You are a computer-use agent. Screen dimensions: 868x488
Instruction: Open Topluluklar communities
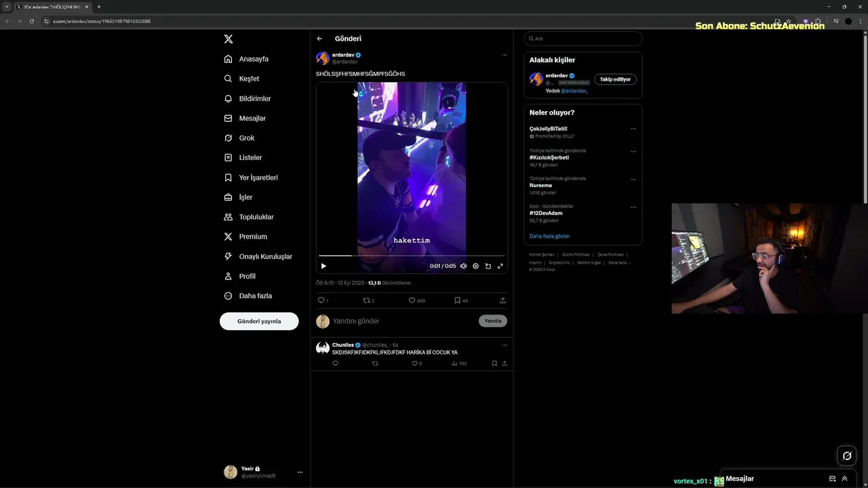249,217
